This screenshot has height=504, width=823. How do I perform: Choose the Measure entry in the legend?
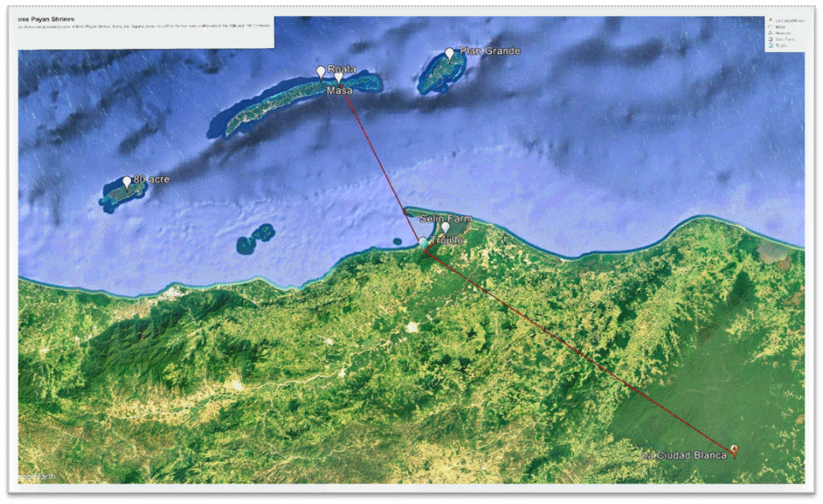(782, 33)
